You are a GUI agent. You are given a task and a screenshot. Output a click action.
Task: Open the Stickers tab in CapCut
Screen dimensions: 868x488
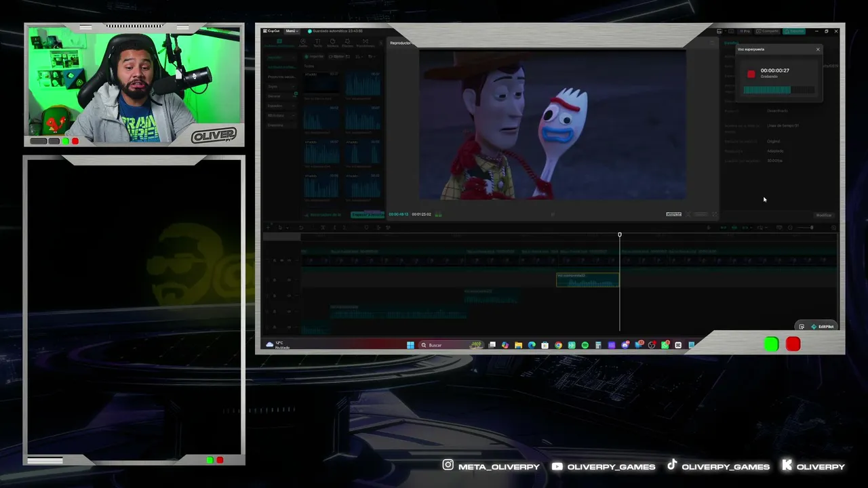click(x=332, y=43)
